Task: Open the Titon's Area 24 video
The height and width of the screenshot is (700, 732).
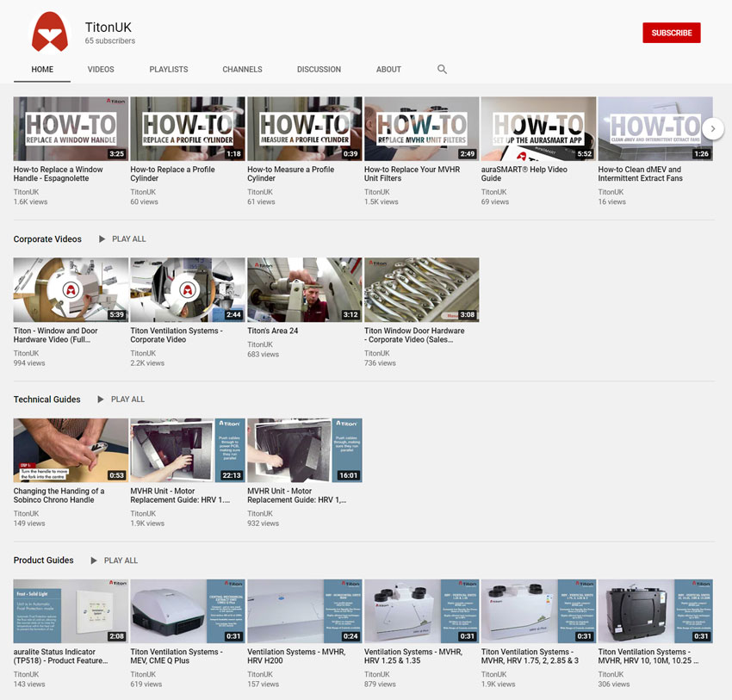Action: pyautogui.click(x=304, y=289)
